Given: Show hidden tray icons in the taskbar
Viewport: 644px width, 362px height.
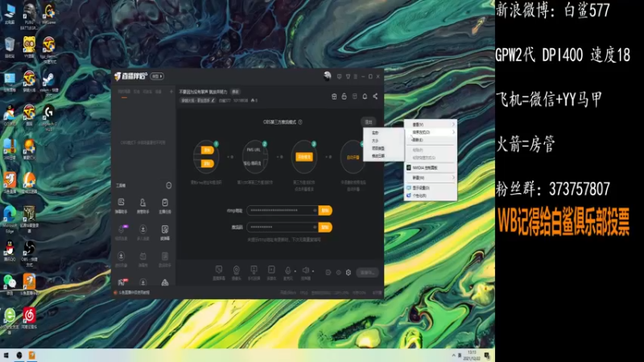Looking at the screenshot, I should [x=454, y=355].
